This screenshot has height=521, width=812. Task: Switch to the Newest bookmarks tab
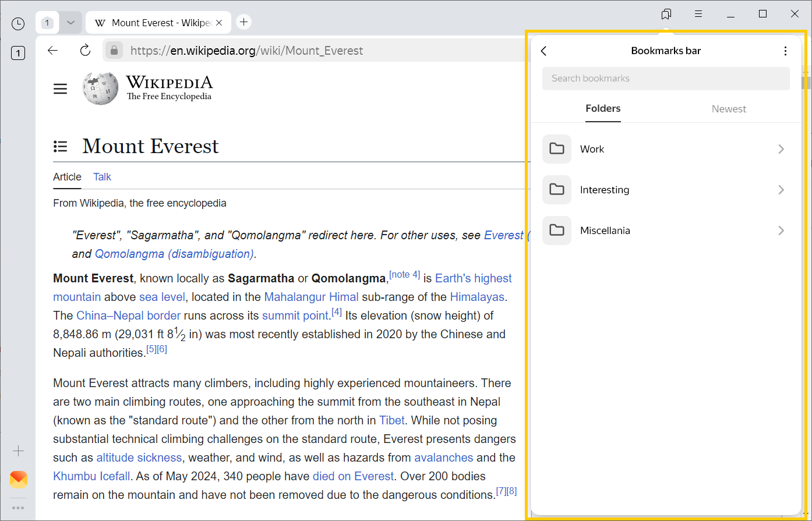(728, 109)
